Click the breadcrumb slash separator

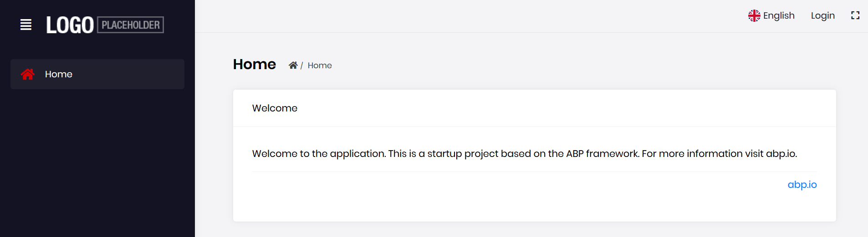tap(301, 66)
